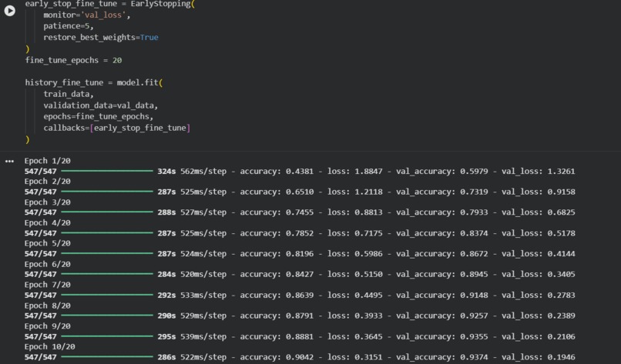Click the 295s 539ms/step timing text
This screenshot has width=621, height=364.
192,337
